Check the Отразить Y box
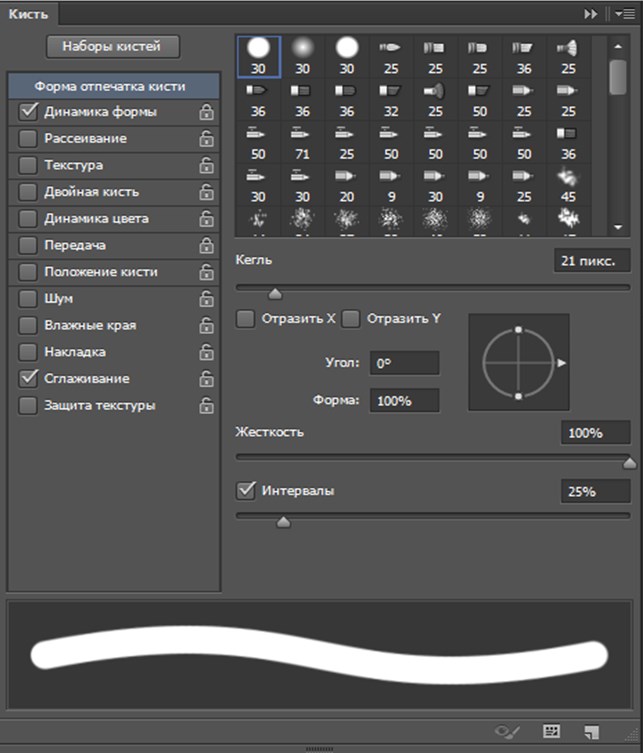Image resolution: width=643 pixels, height=753 pixels. click(x=351, y=319)
